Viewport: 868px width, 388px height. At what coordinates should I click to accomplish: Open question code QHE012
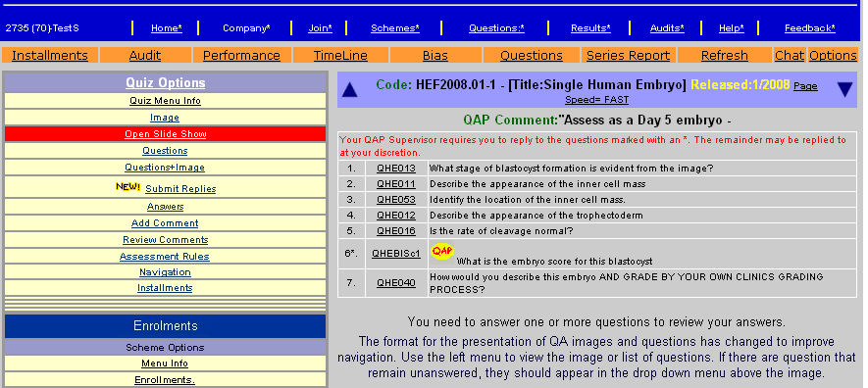(x=396, y=215)
